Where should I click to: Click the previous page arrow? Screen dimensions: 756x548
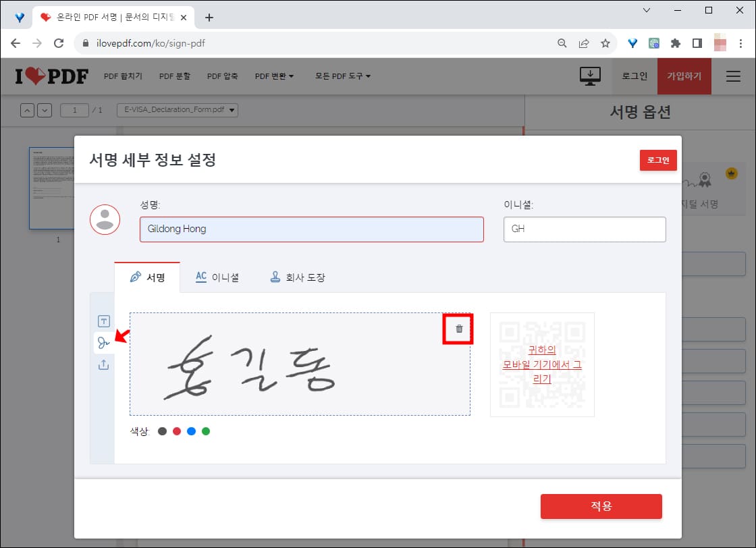[27, 110]
